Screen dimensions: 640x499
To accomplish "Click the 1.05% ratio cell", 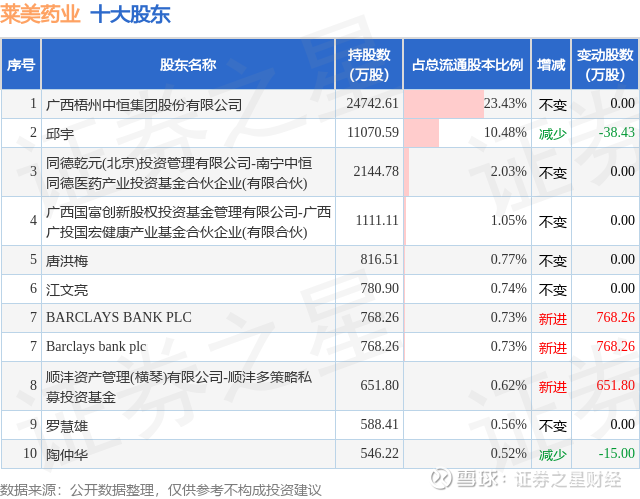I will (467, 221).
